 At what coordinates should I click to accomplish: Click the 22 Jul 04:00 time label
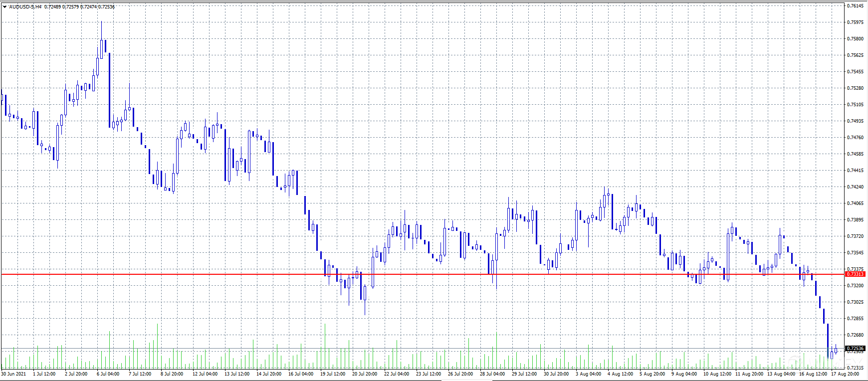(x=397, y=374)
